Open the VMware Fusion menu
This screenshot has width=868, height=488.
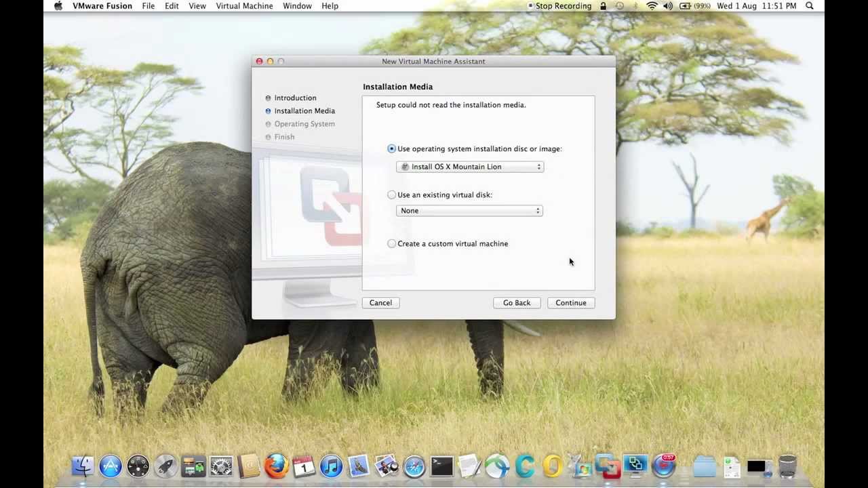(102, 5)
